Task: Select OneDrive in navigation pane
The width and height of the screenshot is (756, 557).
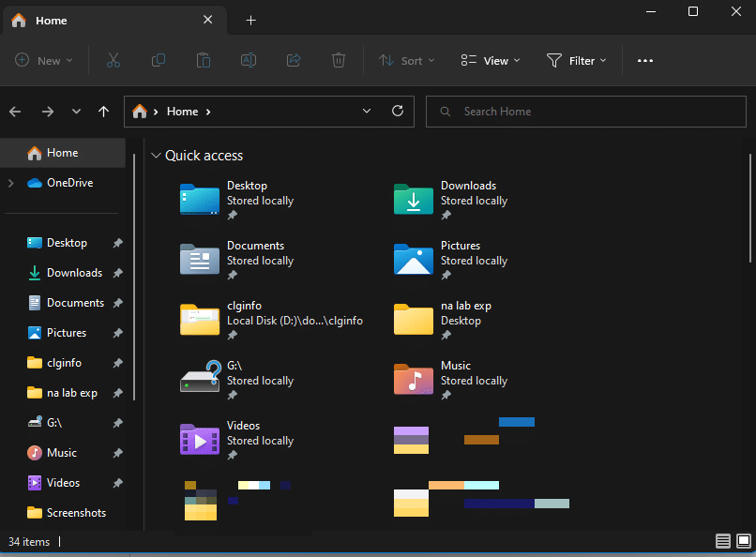Action: (x=63, y=183)
